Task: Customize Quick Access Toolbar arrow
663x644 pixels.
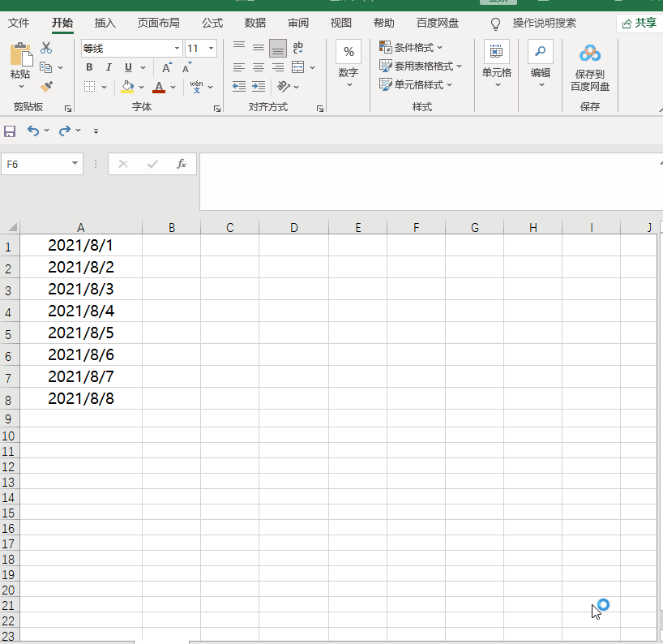Action: (x=96, y=131)
